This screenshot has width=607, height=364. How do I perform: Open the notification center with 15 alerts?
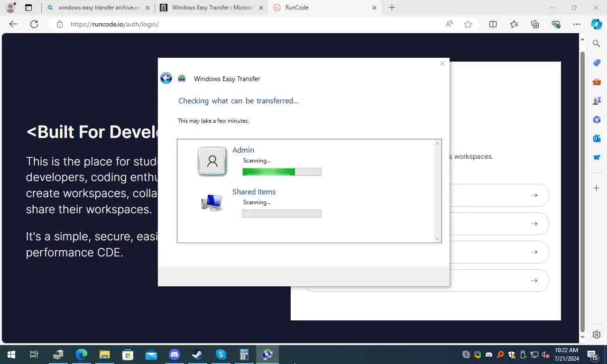[x=592, y=355]
